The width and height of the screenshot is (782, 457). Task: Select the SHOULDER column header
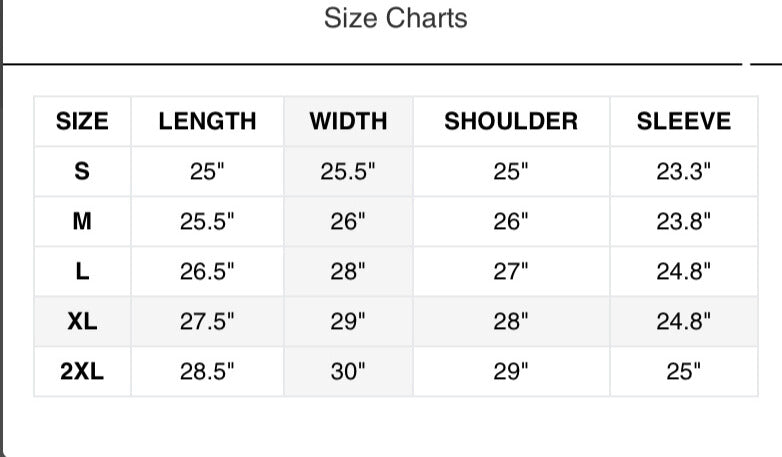(x=511, y=121)
